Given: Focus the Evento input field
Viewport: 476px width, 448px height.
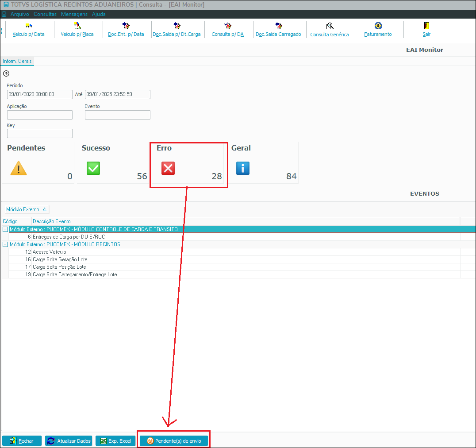Looking at the screenshot, I should [118, 115].
